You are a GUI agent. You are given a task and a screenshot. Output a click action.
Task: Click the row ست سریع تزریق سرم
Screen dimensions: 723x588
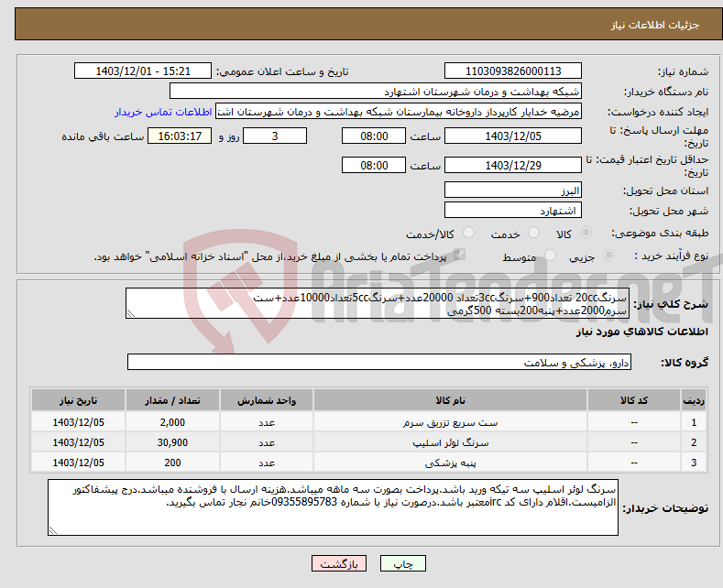click(x=368, y=422)
